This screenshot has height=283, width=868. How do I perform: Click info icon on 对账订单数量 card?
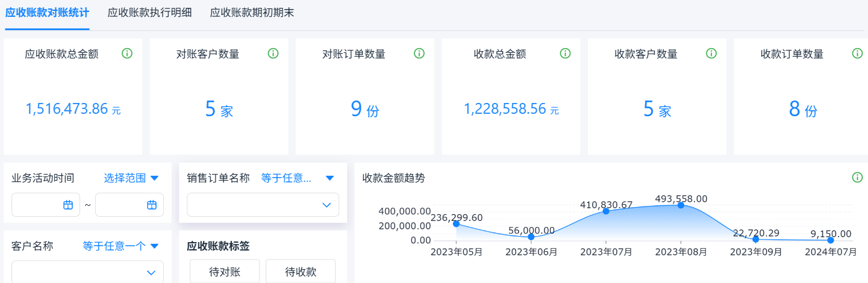coord(419,54)
